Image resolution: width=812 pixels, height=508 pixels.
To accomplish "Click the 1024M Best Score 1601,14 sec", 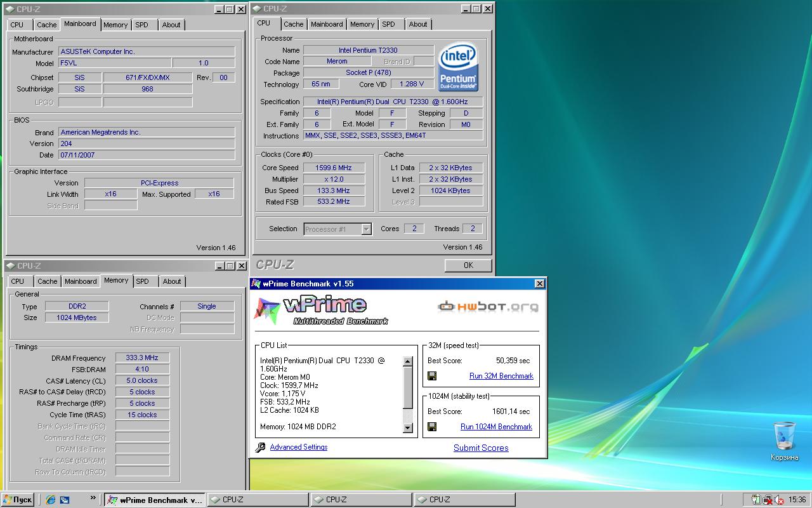I will 511,411.
